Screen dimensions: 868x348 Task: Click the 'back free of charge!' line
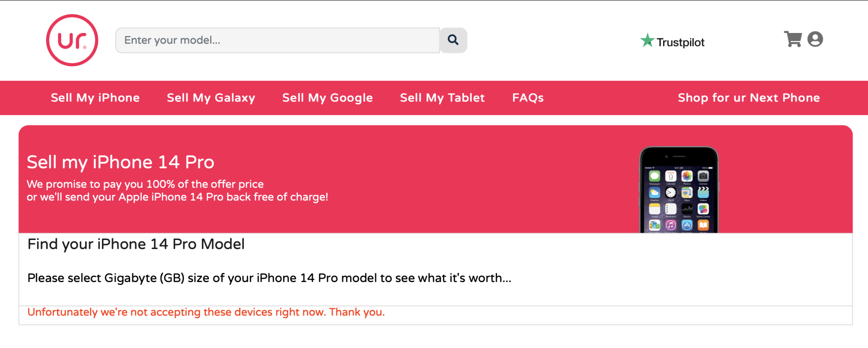pos(177,197)
